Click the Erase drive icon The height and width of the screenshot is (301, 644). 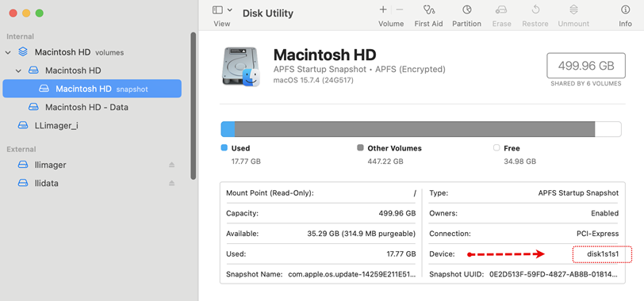501,10
